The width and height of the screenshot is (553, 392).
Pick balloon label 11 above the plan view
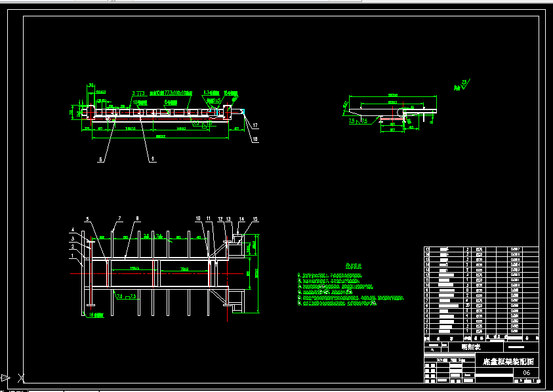coord(209,218)
